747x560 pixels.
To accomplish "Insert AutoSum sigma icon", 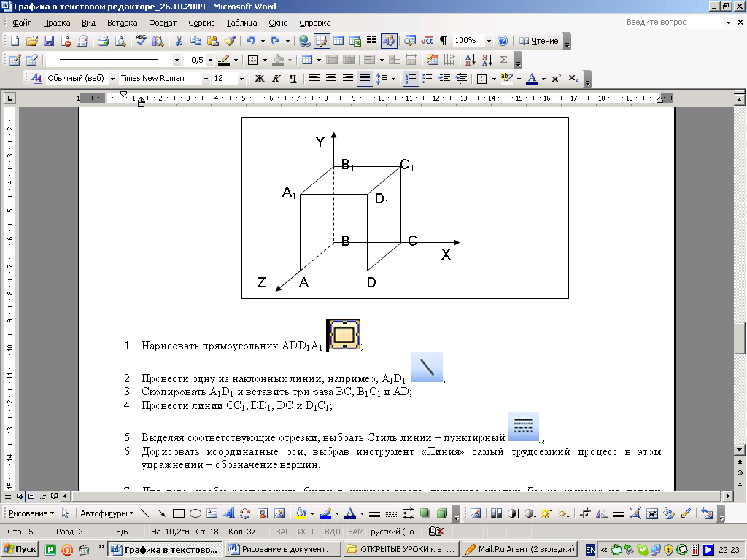I will (x=503, y=60).
